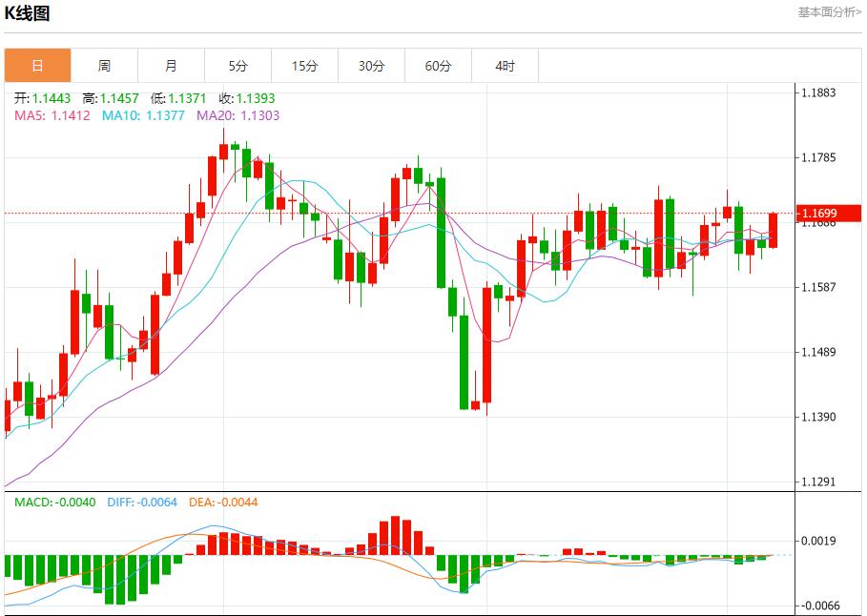Switch to the 5分 interval tab
Viewport: 867px width, 616px height.
[237, 65]
